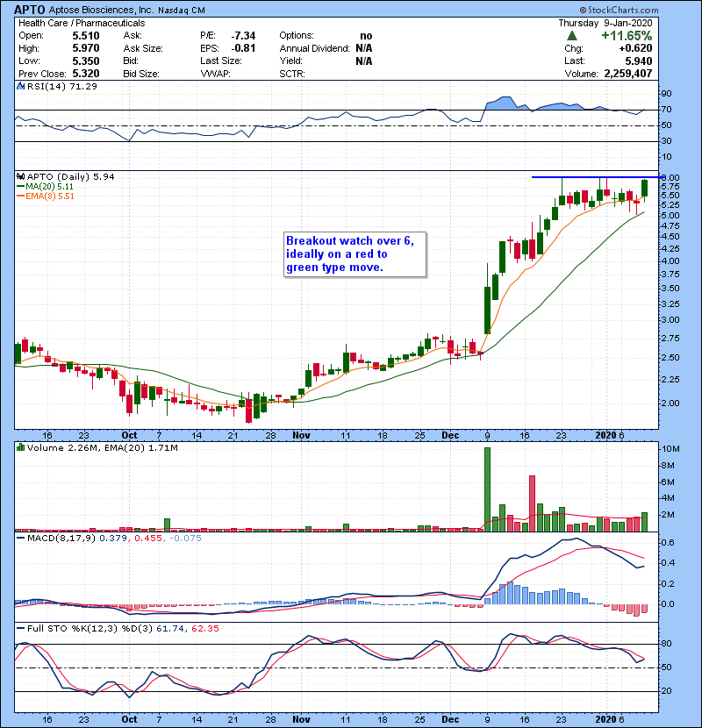
Task: Click the RSI indicator icon beside RSI(14)
Action: click(x=20, y=86)
